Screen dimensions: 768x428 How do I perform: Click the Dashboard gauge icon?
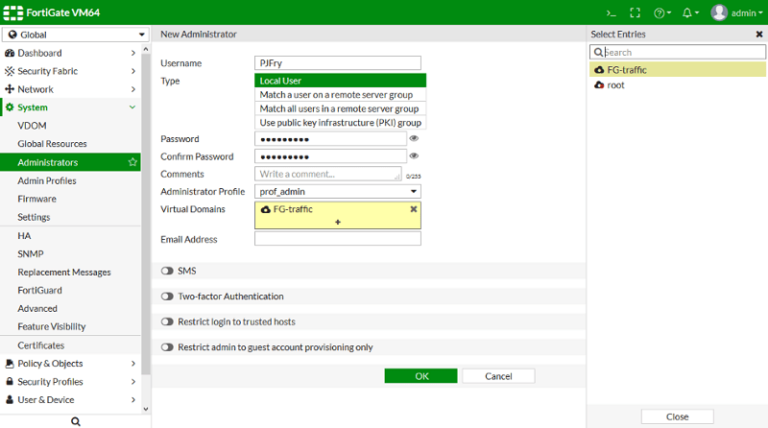pyautogui.click(x=9, y=53)
